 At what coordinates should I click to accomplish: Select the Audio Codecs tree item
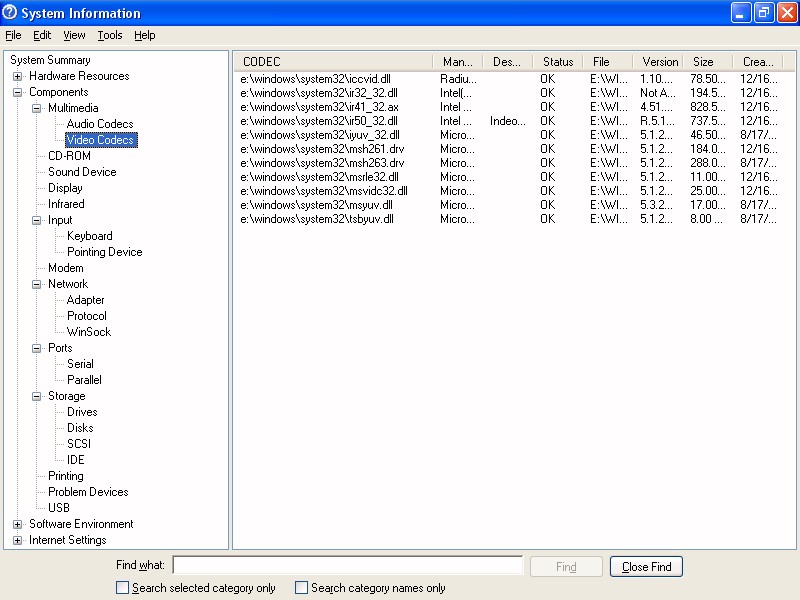(x=100, y=124)
